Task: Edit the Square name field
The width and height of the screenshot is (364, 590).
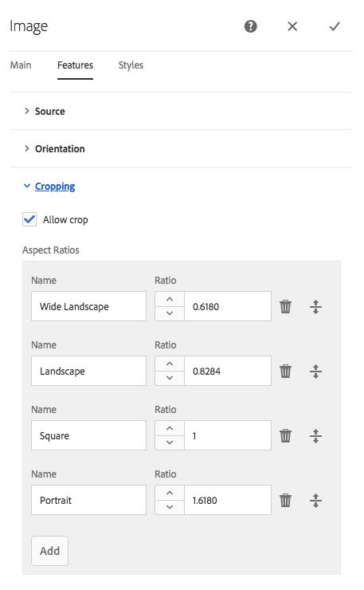Action: [x=88, y=435]
